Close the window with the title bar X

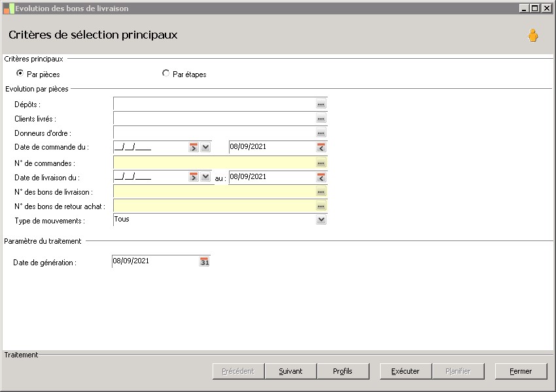click(x=547, y=8)
